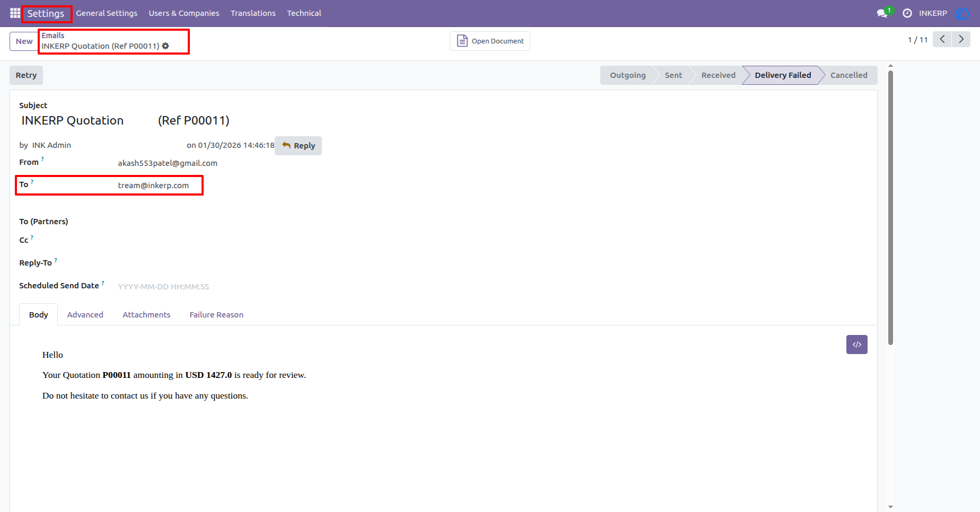
Task: Click the vertical scrollbar
Action: (890, 207)
